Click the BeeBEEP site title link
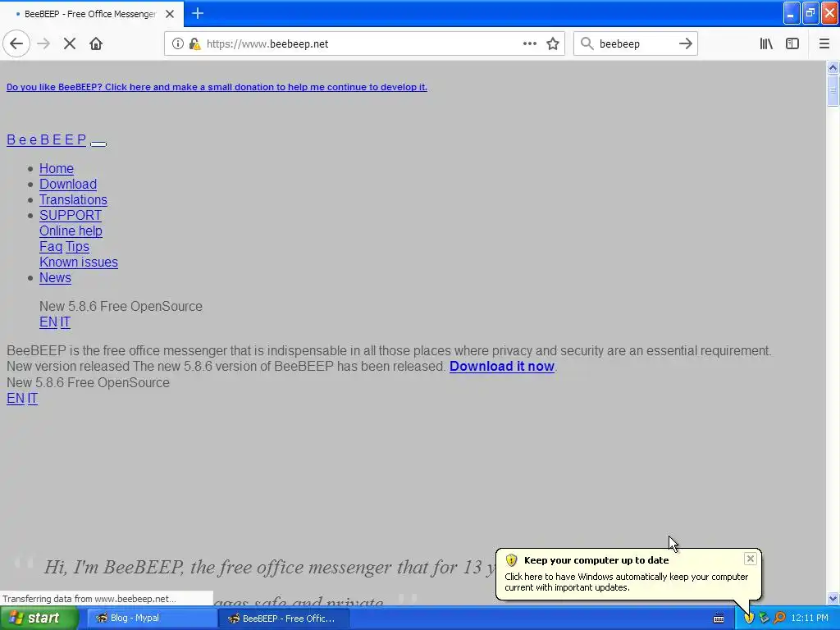 click(x=47, y=139)
